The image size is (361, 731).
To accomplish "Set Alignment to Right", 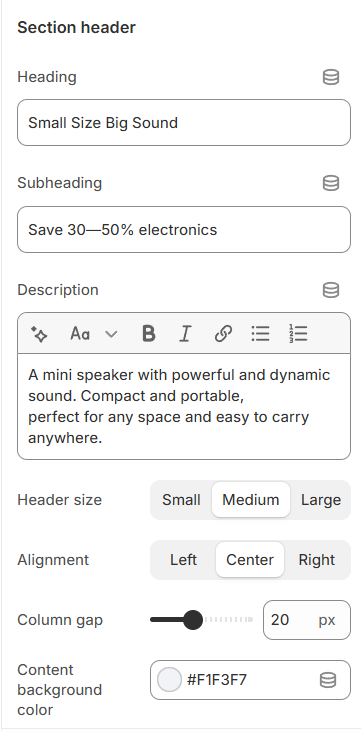I will 317,559.
